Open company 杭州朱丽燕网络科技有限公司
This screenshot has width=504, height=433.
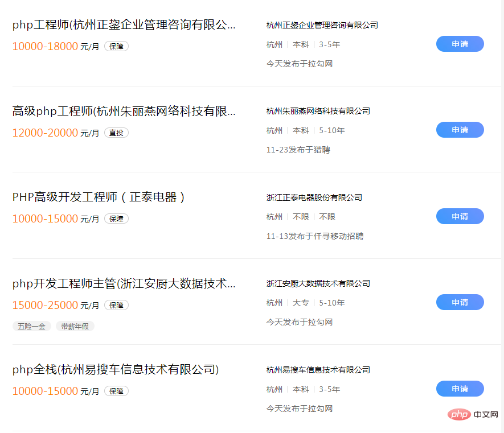tap(318, 111)
